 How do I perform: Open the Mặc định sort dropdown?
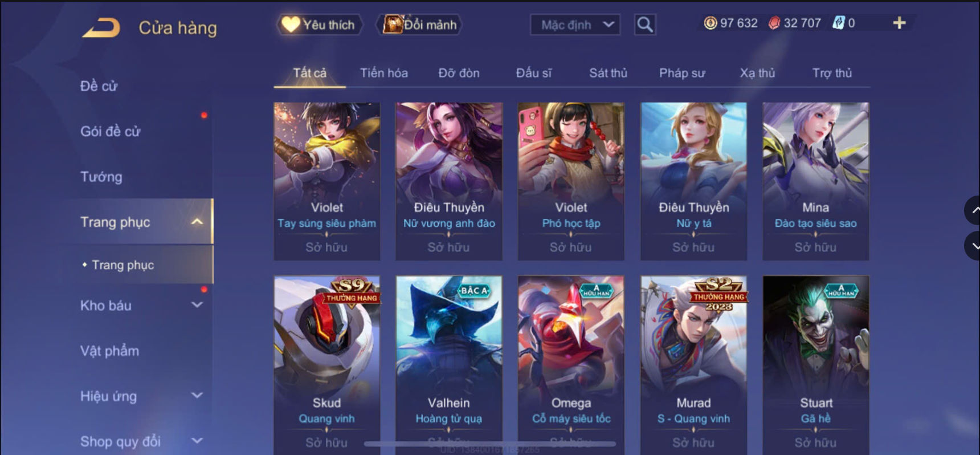(575, 25)
